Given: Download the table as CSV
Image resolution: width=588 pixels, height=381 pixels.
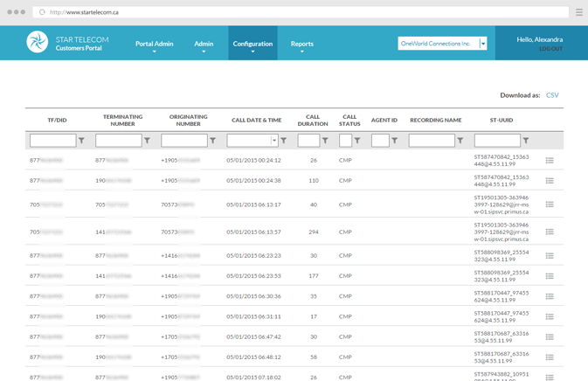Looking at the screenshot, I should 552,95.
